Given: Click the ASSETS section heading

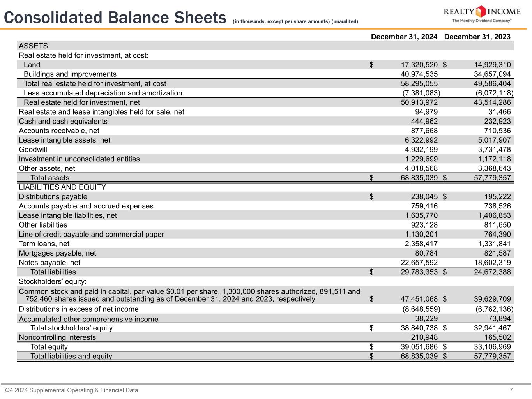Looking at the screenshot, I should 33,46.
